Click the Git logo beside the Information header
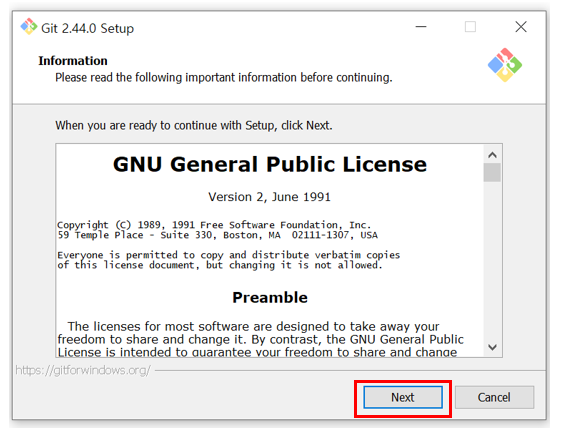The height and width of the screenshot is (433, 564). point(505,65)
